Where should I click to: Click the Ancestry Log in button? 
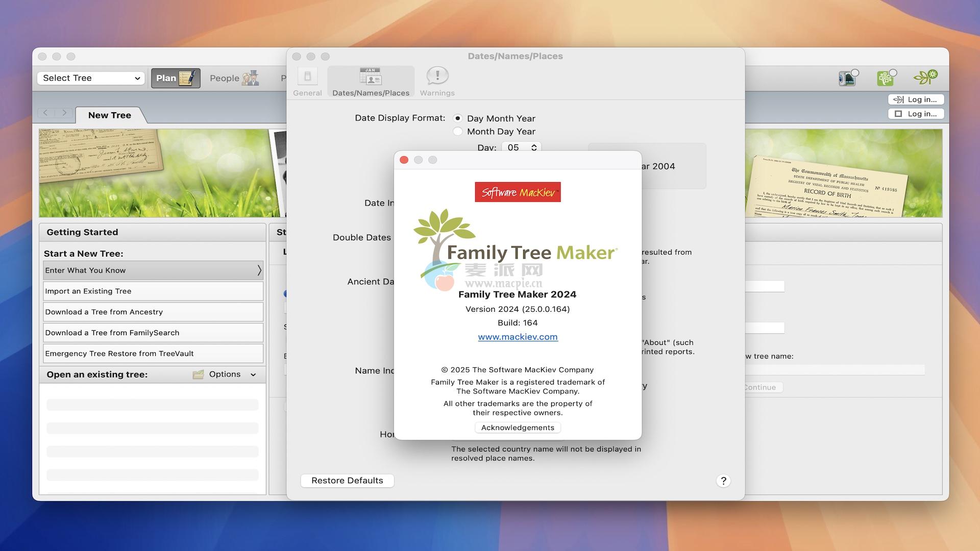pyautogui.click(x=916, y=99)
